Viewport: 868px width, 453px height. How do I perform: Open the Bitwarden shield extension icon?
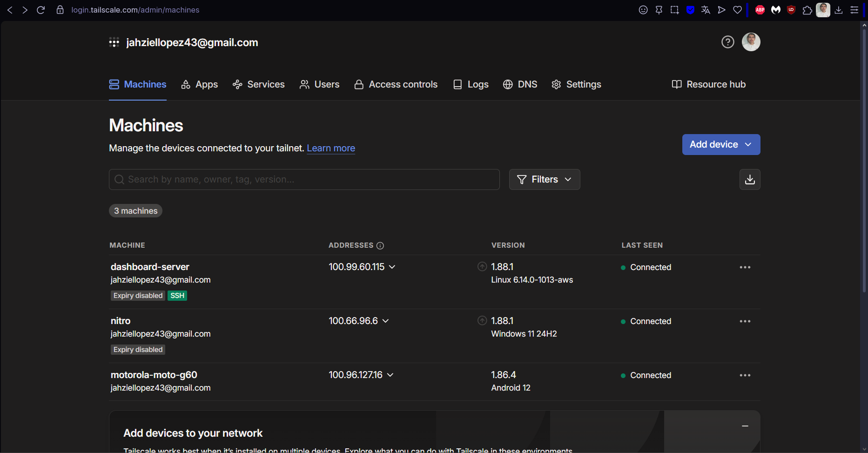(690, 10)
